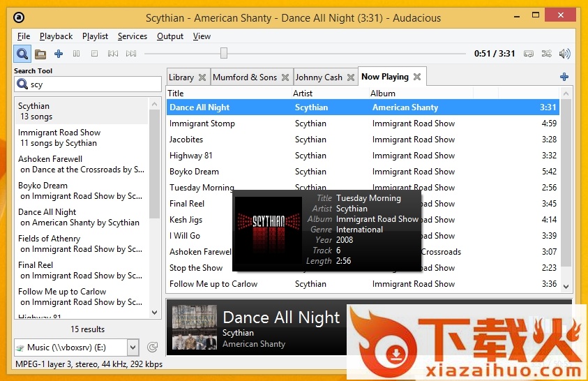Click the search field containing scy

click(x=88, y=84)
